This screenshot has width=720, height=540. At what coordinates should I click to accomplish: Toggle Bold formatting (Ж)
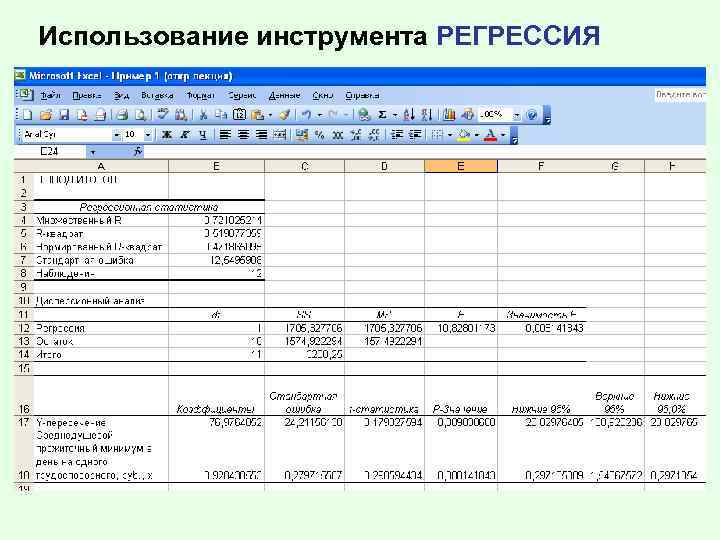(x=167, y=135)
